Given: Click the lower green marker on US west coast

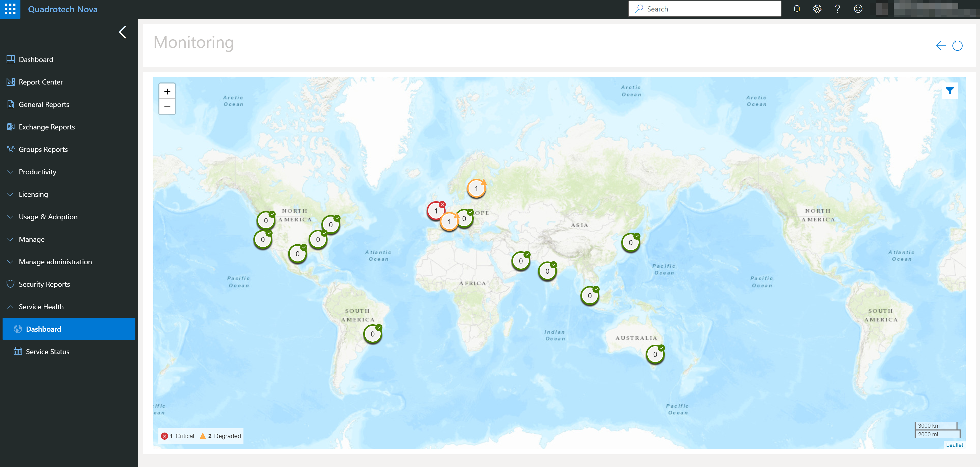Looking at the screenshot, I should coord(263,240).
